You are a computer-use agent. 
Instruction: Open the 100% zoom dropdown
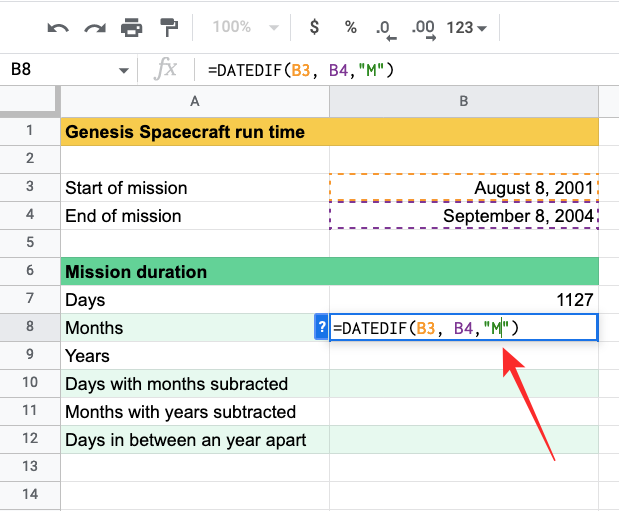239,27
